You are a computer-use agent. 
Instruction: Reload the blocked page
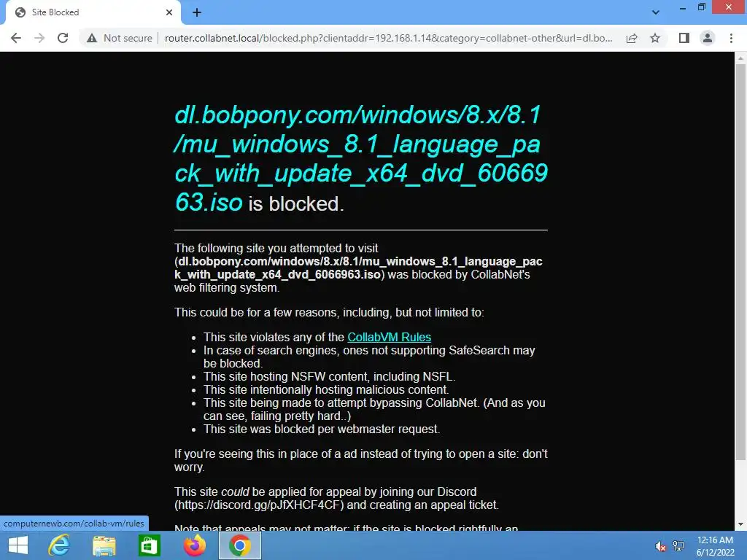[63, 38]
